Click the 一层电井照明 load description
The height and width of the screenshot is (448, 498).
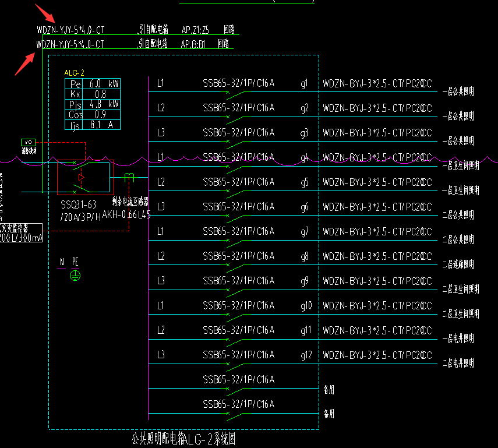click(458, 338)
